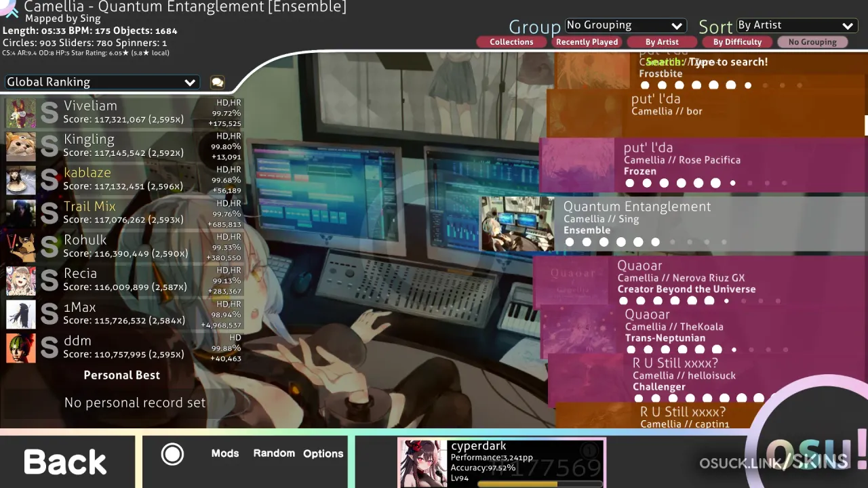Click Viveliam's score 117,321,067 line
The height and width of the screenshot is (488, 868).
123,119
